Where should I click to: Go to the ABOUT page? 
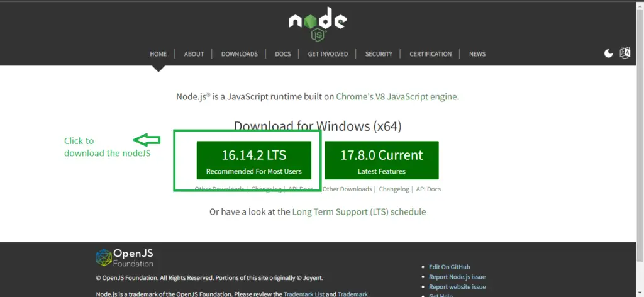[x=194, y=54]
